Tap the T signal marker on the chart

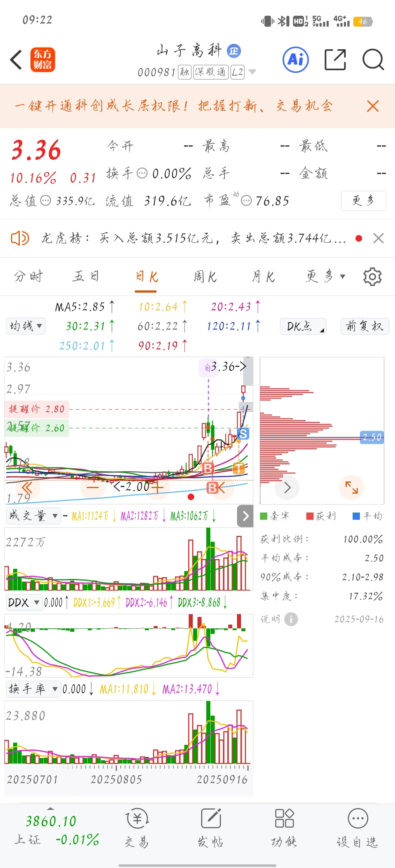tap(239, 468)
